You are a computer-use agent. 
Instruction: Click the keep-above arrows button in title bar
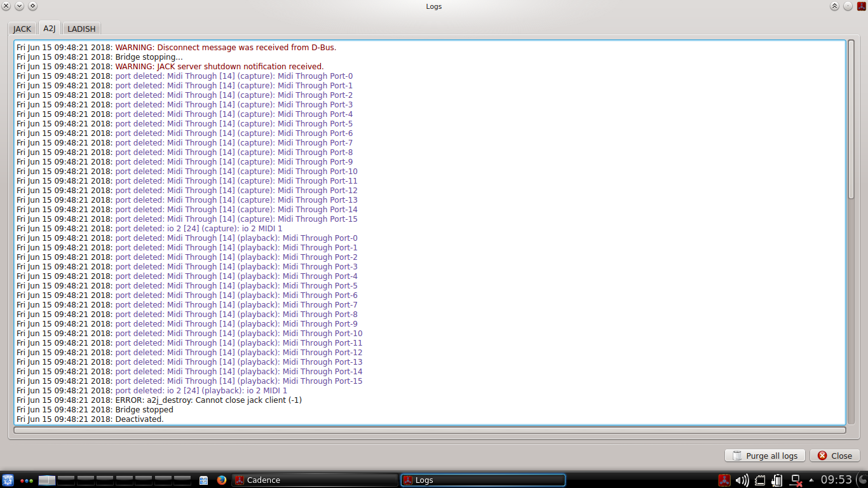click(834, 6)
